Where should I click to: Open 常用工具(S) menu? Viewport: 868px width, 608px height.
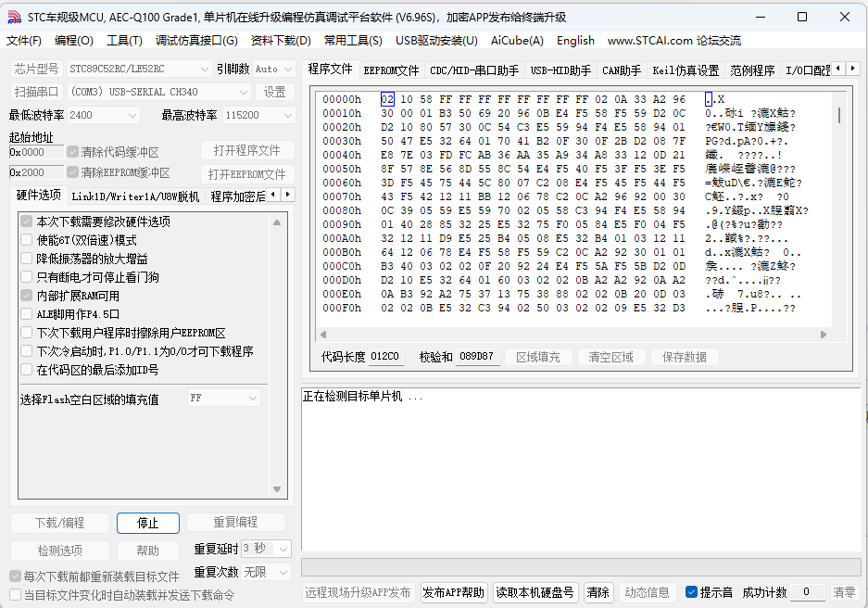coord(353,41)
